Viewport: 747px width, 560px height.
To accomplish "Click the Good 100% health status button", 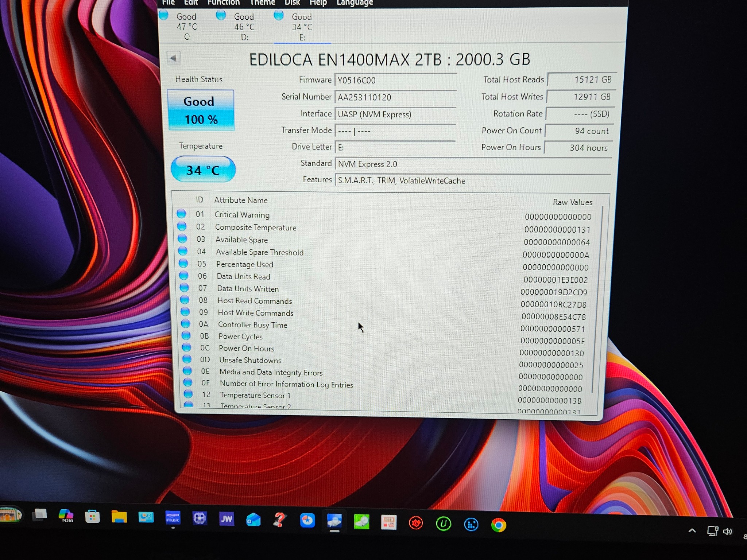I will point(201,110).
